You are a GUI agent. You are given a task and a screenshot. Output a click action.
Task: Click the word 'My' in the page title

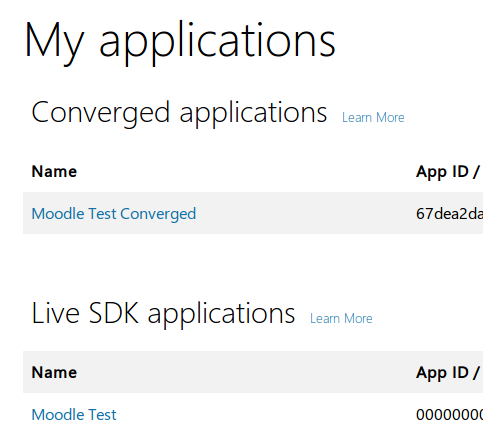(54, 43)
